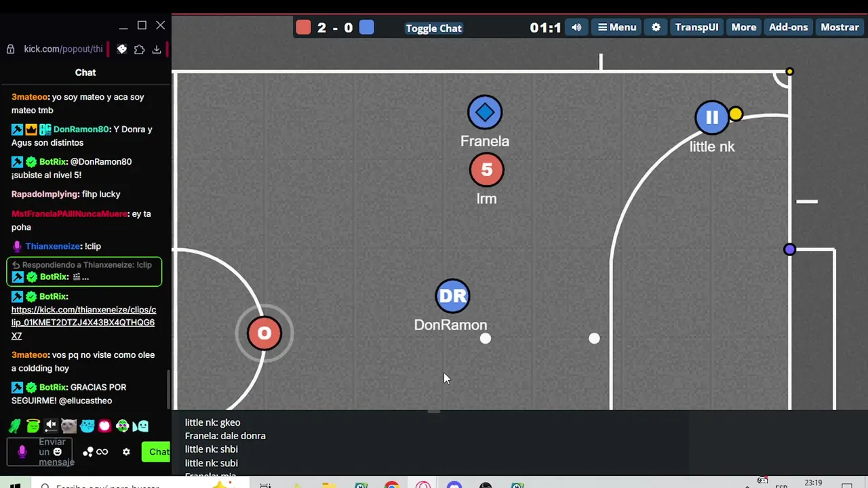Choose the crying cat emote

(68, 426)
